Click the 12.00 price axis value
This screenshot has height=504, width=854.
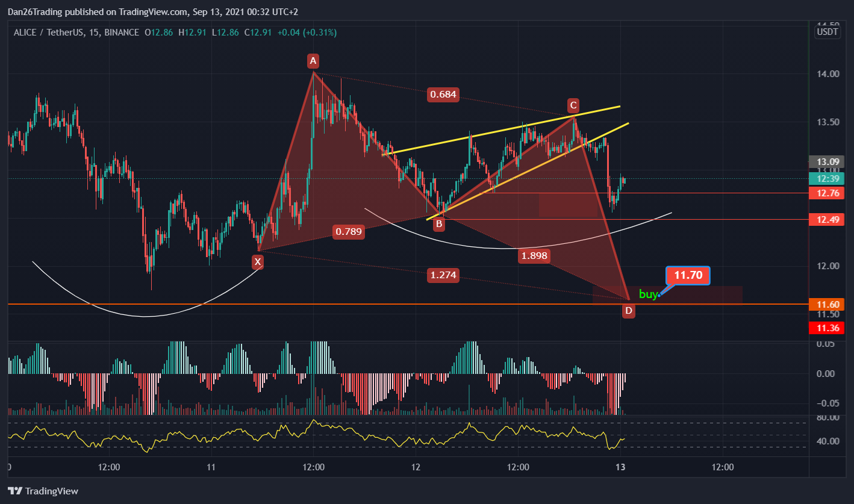828,266
